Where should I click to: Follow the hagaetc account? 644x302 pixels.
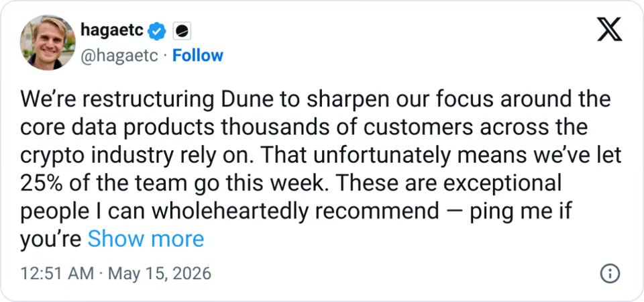pyautogui.click(x=197, y=56)
